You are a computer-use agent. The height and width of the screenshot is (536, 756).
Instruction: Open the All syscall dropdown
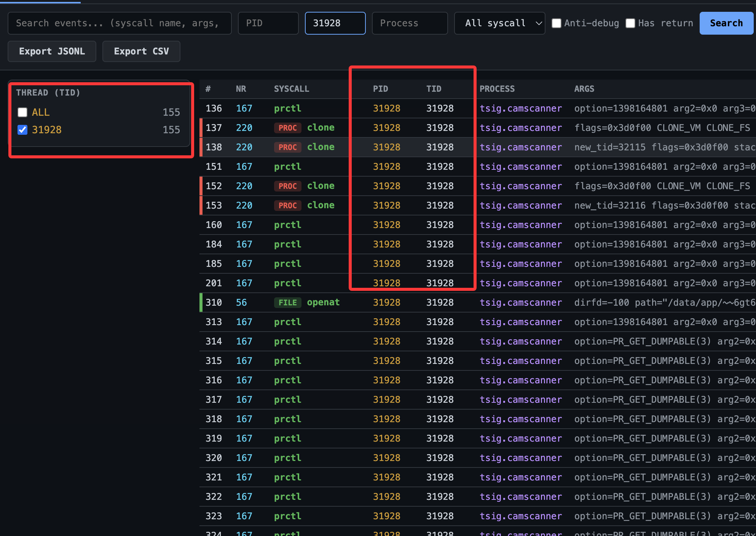(499, 23)
